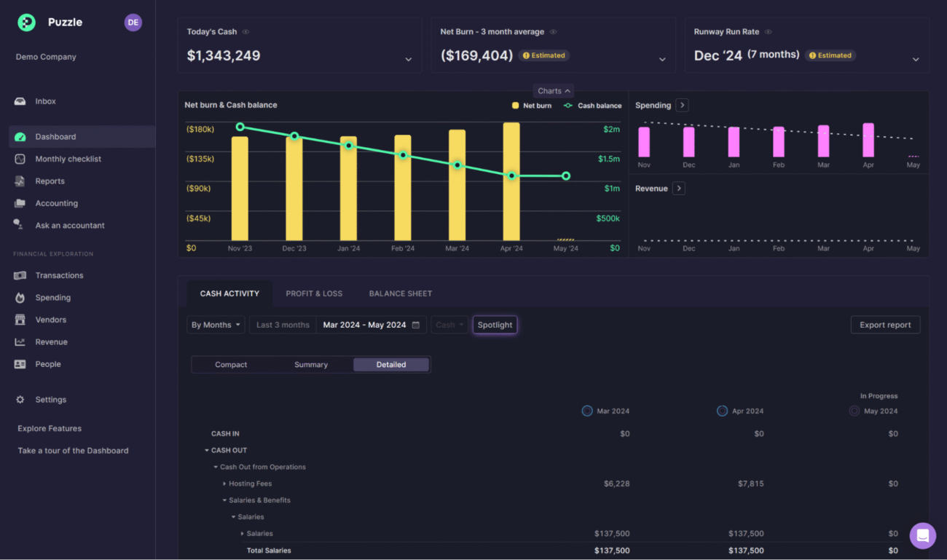This screenshot has width=947, height=560.
Task: Open the chat support bubble
Action: click(x=922, y=536)
